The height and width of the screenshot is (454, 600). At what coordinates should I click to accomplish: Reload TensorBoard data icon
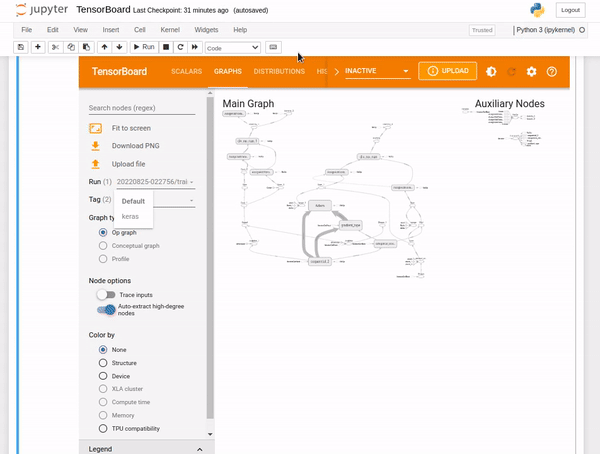click(x=512, y=72)
